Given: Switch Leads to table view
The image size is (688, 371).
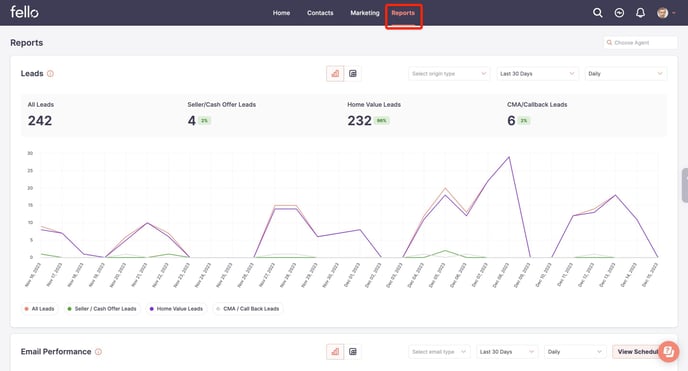Looking at the screenshot, I should click(353, 74).
